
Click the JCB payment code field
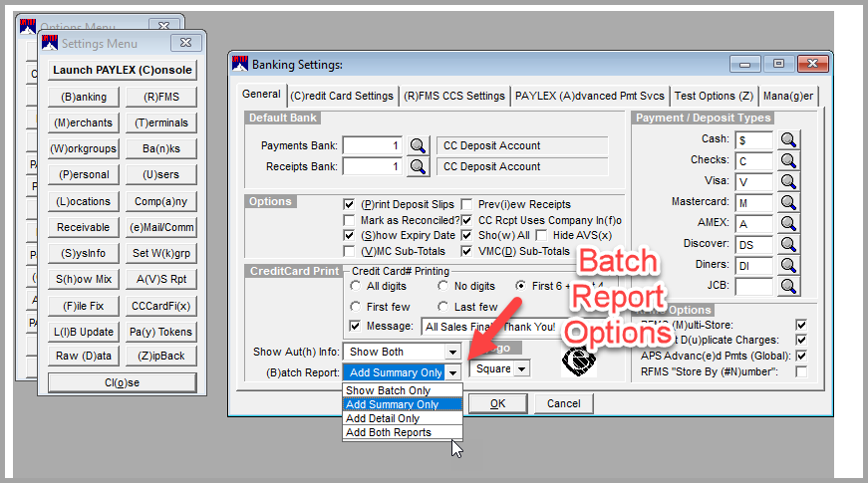(x=754, y=286)
